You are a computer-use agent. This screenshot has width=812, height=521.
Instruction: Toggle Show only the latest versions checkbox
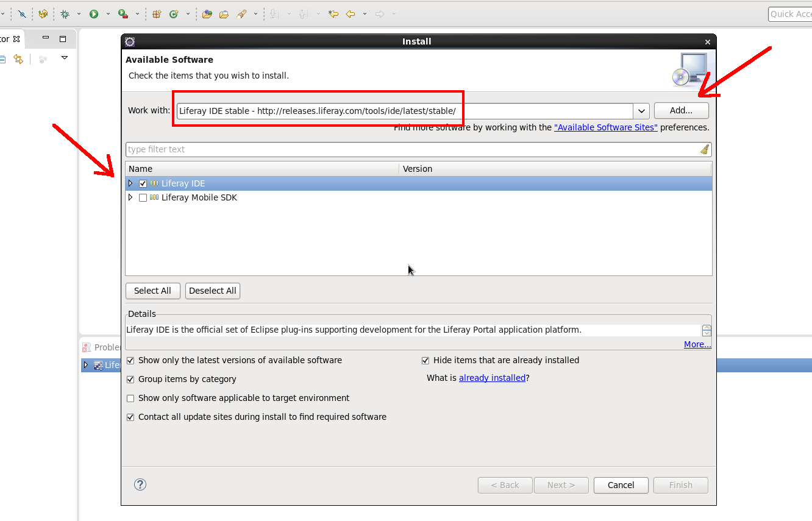coord(130,360)
